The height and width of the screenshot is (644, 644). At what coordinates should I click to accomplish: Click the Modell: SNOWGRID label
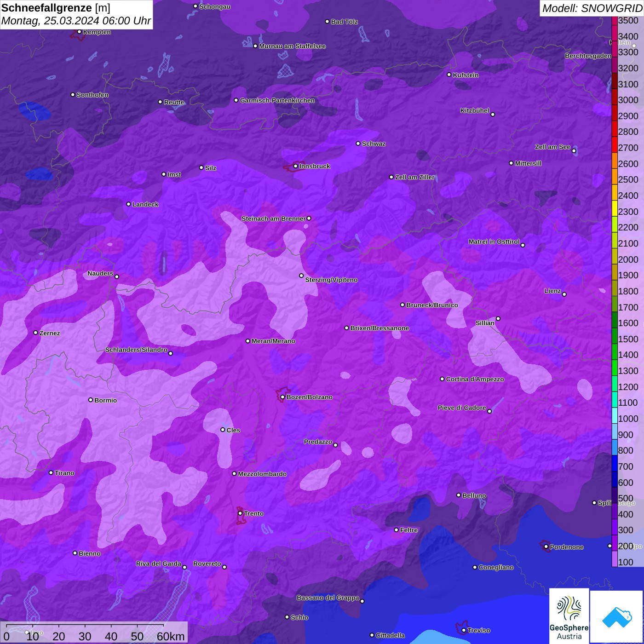click(592, 8)
